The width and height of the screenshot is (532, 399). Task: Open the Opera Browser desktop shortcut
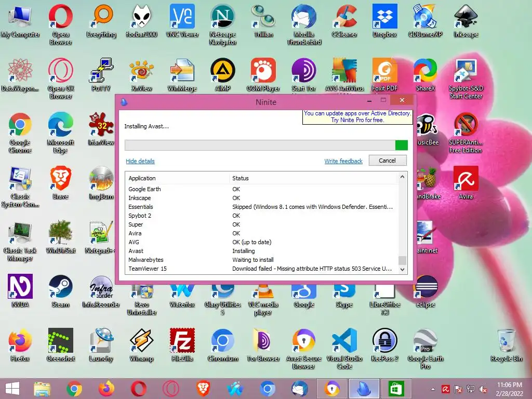coord(60,24)
